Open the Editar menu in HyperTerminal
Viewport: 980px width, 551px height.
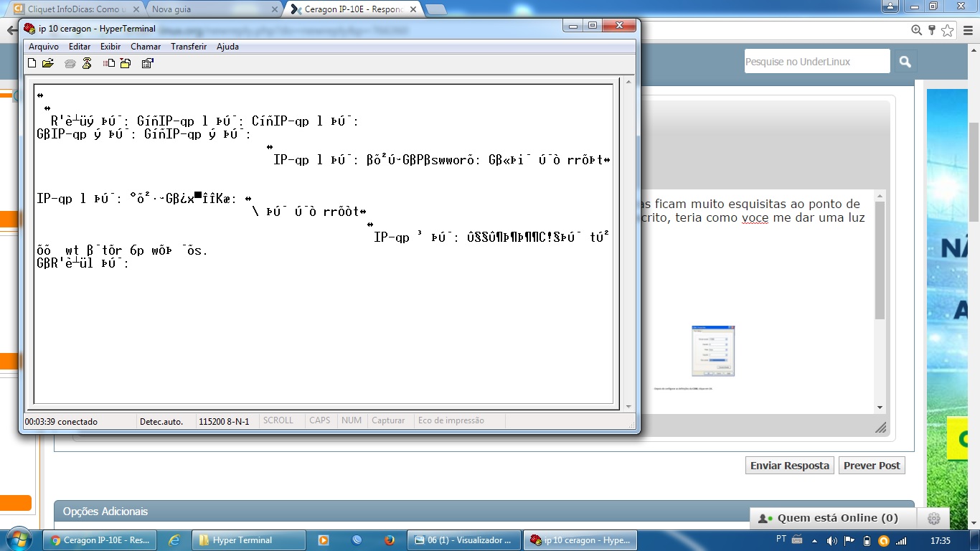80,47
